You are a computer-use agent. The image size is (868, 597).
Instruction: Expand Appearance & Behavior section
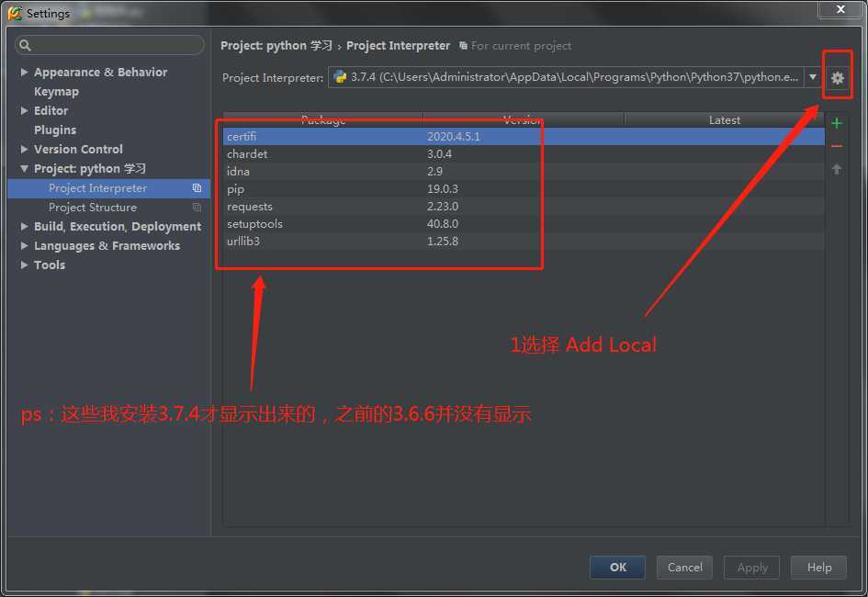25,72
